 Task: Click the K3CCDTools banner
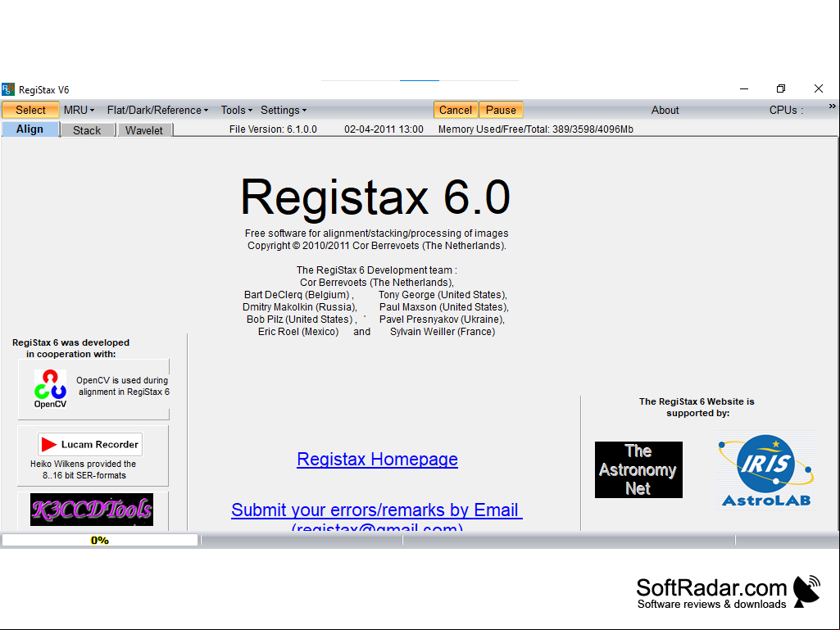click(x=92, y=510)
